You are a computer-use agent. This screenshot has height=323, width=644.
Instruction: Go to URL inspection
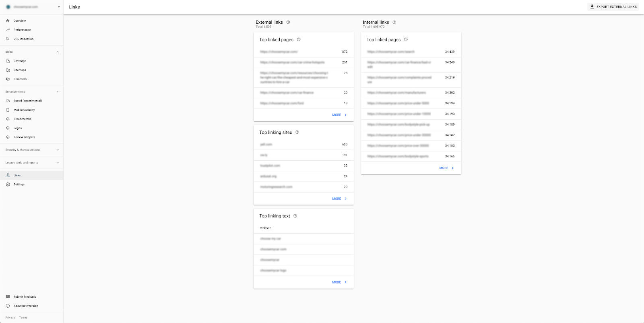[x=32, y=39]
